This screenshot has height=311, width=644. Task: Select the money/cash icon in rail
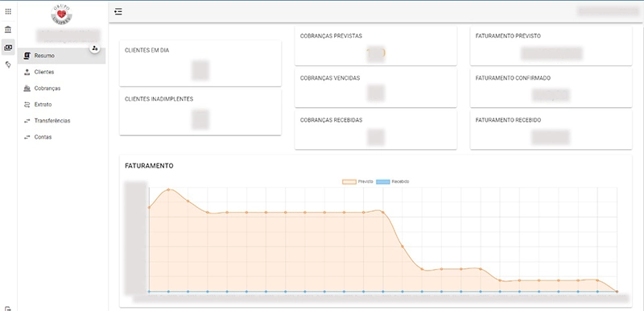tap(8, 48)
